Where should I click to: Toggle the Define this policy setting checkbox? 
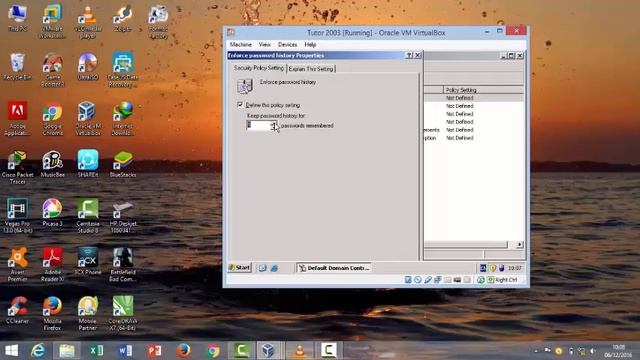coord(240,105)
